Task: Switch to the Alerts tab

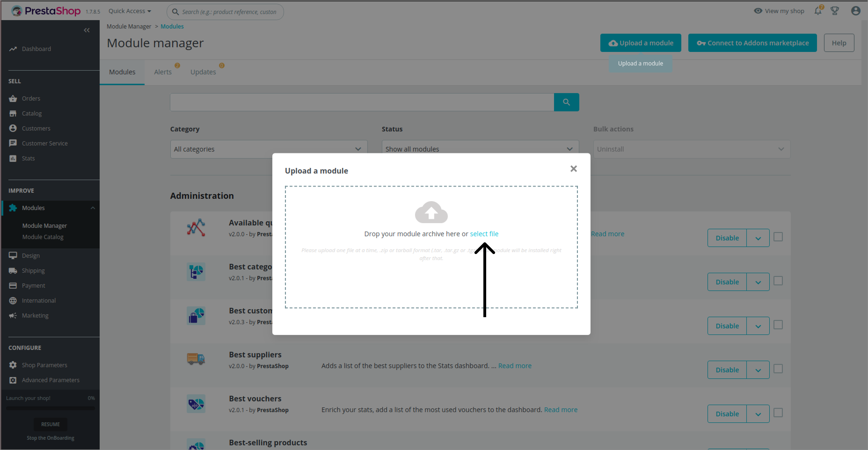Action: (163, 72)
